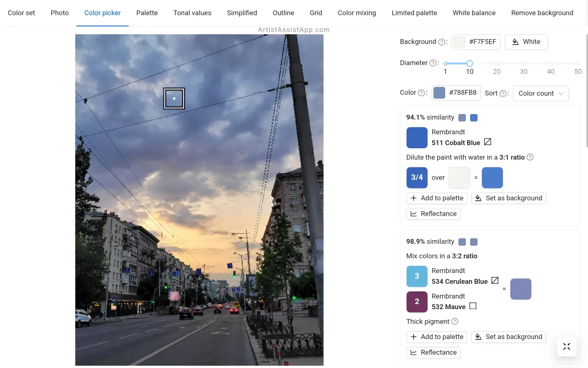Screen dimensions: 588x368
Task: Exit fullscreen with the collapse arrows button
Action: (x=567, y=347)
